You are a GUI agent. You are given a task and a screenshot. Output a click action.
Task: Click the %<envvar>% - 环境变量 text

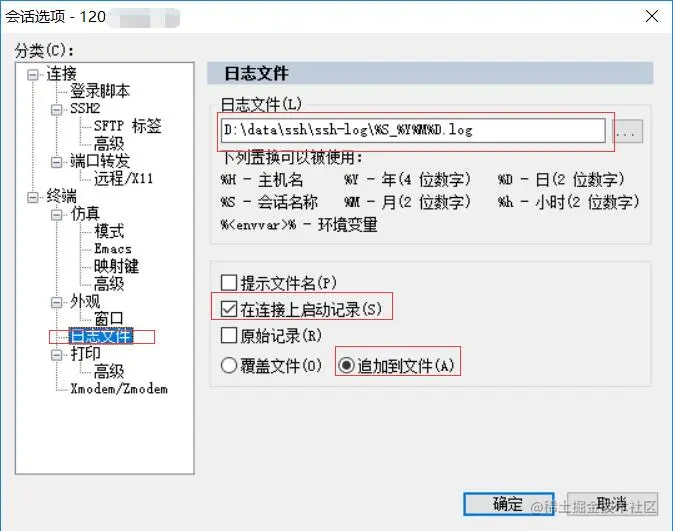[x=299, y=225]
